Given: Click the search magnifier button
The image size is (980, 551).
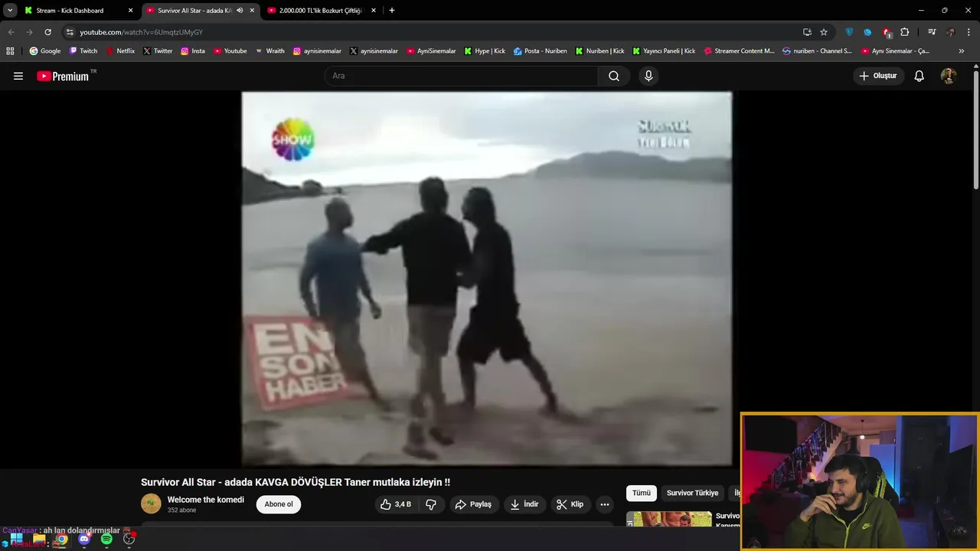Looking at the screenshot, I should pyautogui.click(x=614, y=76).
